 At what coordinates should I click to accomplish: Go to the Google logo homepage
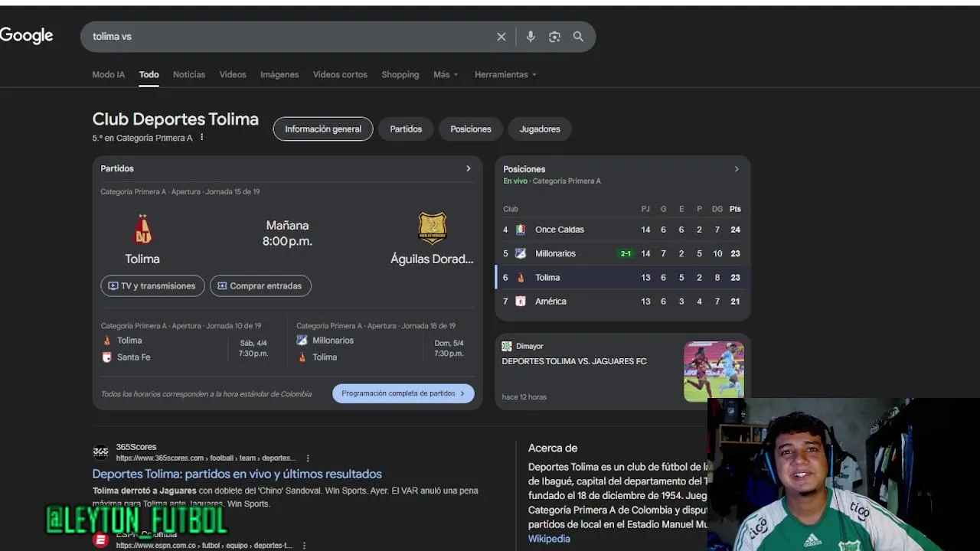point(26,36)
